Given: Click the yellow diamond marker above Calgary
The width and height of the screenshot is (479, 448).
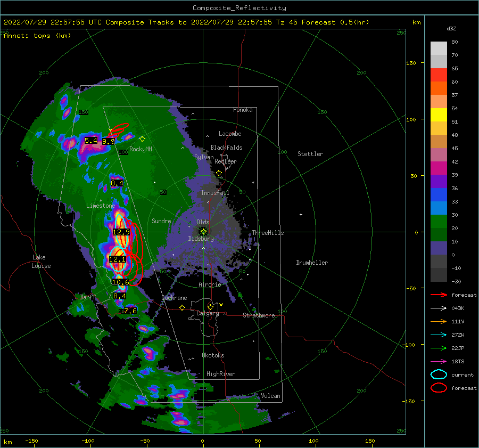Looking at the screenshot, I should tap(210, 307).
